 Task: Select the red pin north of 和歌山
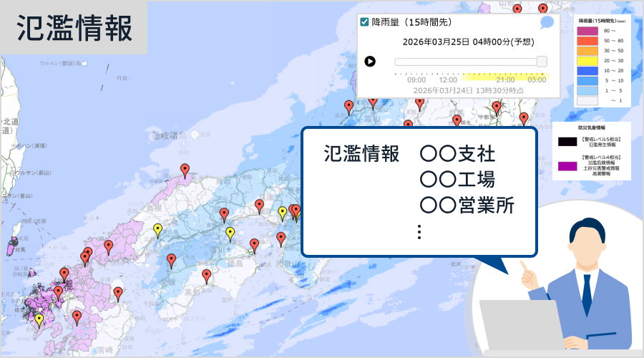coord(281,239)
